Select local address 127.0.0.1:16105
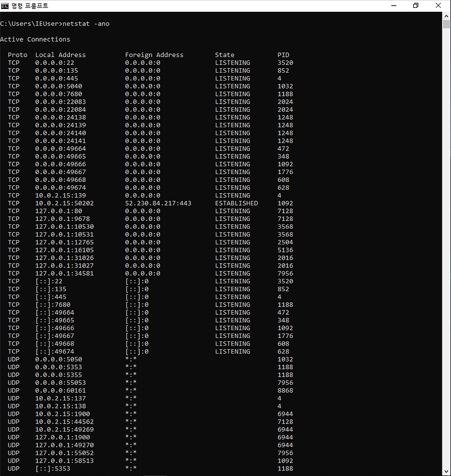This screenshot has width=451, height=476. click(x=64, y=250)
